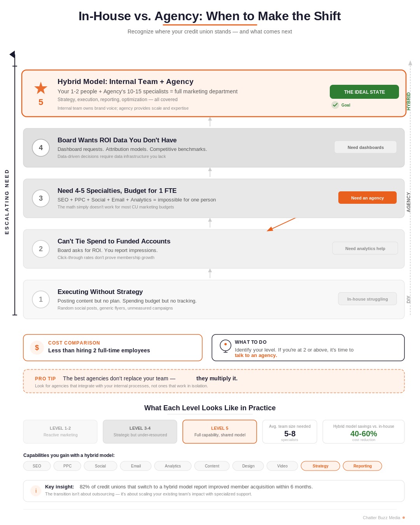420x525 pixels.
Task: Select the number 1 circle badge
Action: coord(41,299)
